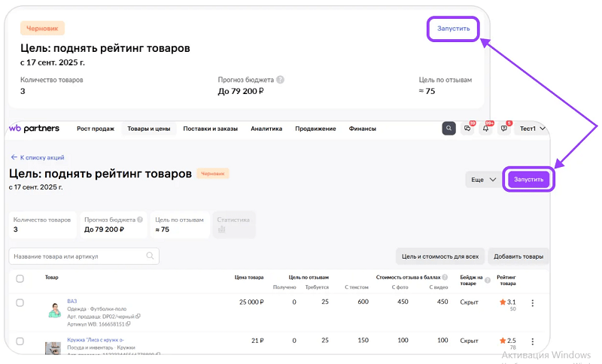Click the help icon next to Бейдж на товаре
Image resolution: width=602 pixels, height=364 pixels.
[487, 280]
